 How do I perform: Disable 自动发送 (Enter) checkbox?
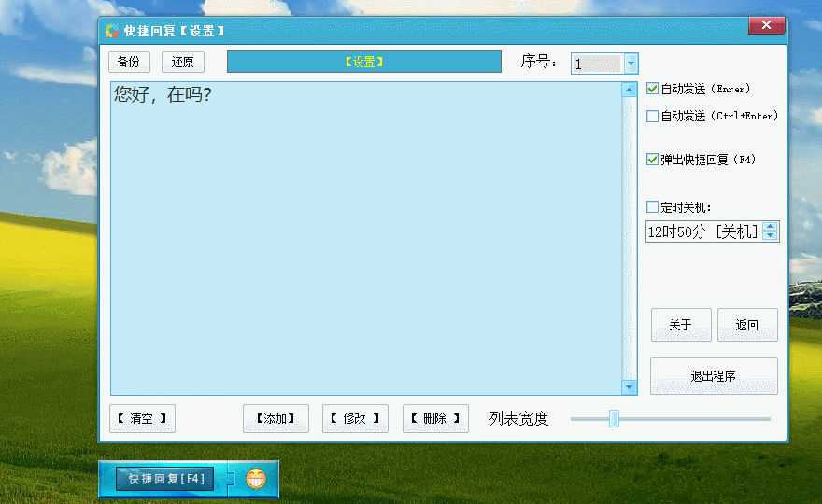[652, 89]
